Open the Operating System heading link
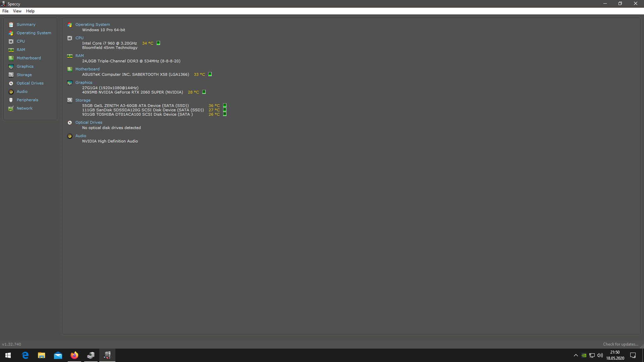Screen dimensions: 644x362 [x=93, y=24]
